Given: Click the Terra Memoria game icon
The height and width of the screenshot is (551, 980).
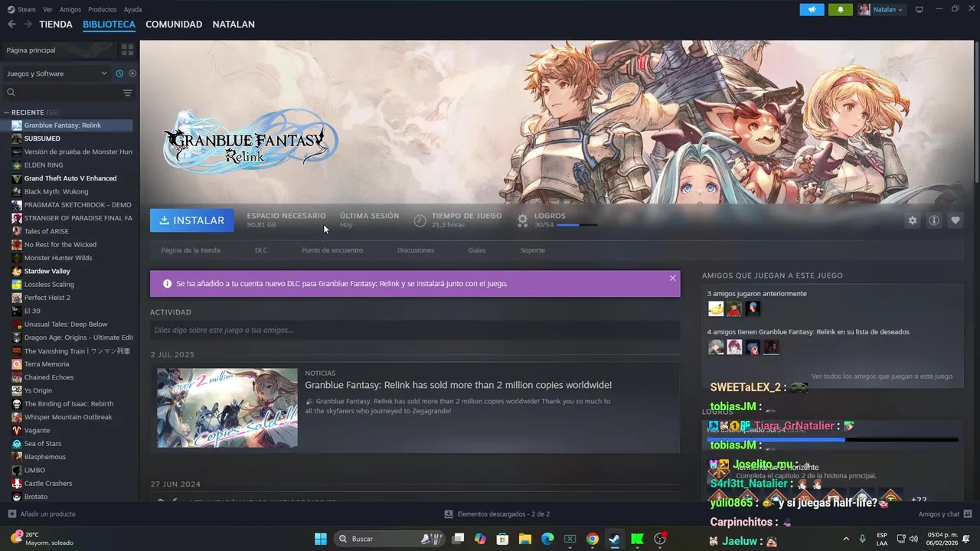Looking at the screenshot, I should tap(17, 364).
